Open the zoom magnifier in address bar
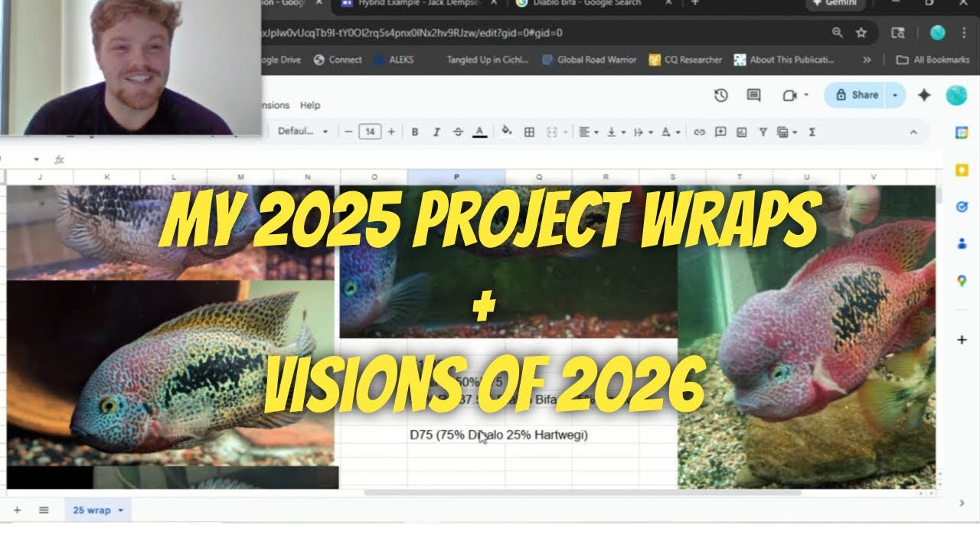The width and height of the screenshot is (980, 551). click(x=838, y=33)
